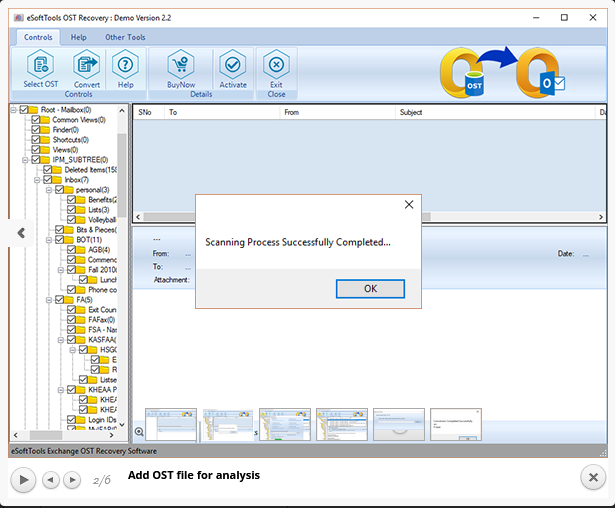
Task: Collapse the Root - Mailbox tree node
Action: [13, 110]
